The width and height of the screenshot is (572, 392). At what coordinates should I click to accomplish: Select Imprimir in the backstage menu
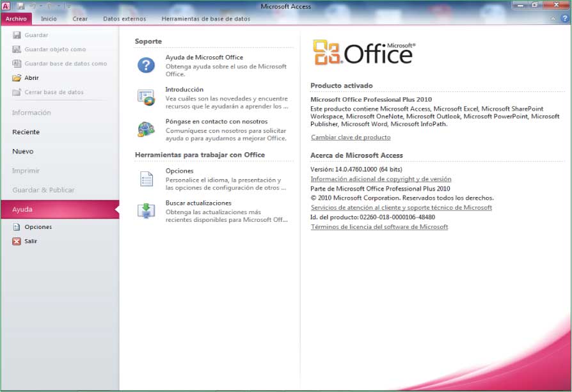[26, 171]
